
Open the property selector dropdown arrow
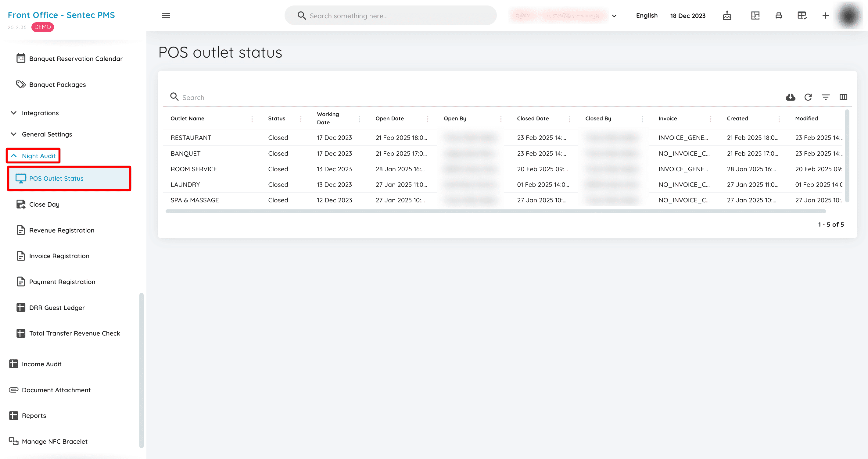(x=614, y=16)
